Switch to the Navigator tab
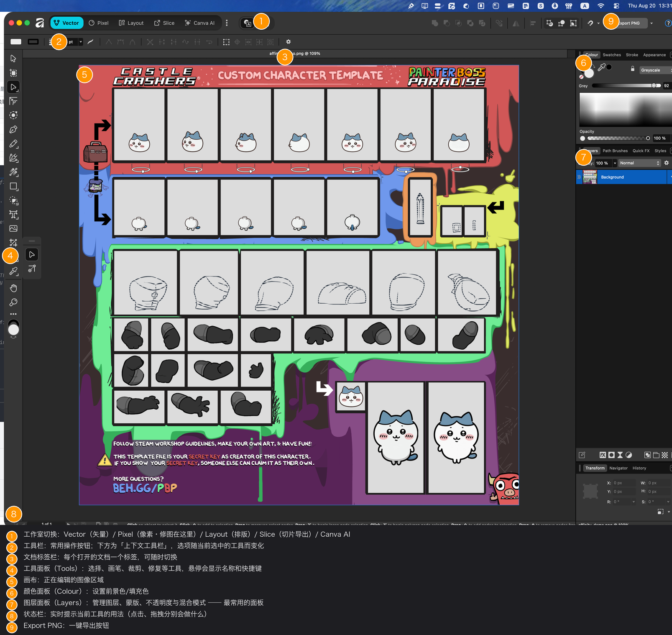672x635 pixels. click(x=618, y=468)
